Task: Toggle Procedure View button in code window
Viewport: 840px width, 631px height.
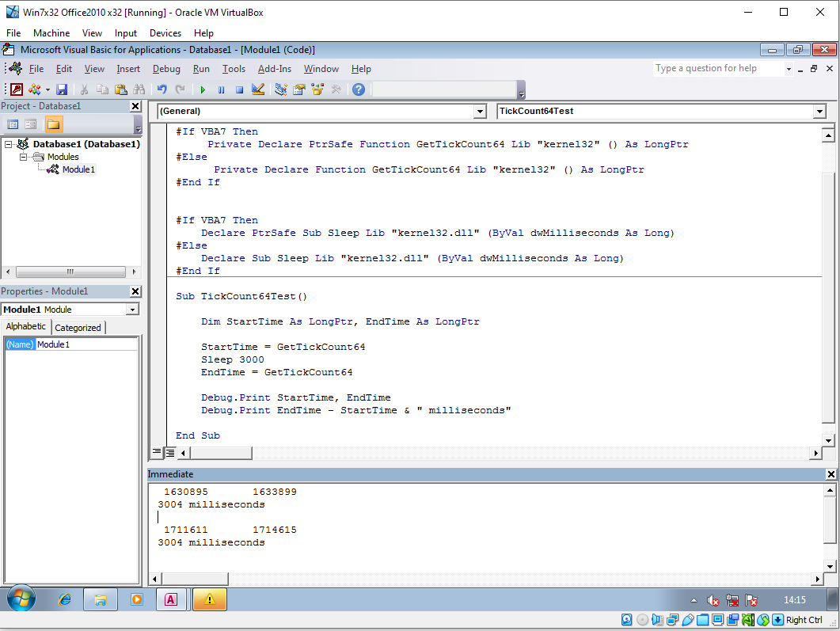Action: click(157, 453)
